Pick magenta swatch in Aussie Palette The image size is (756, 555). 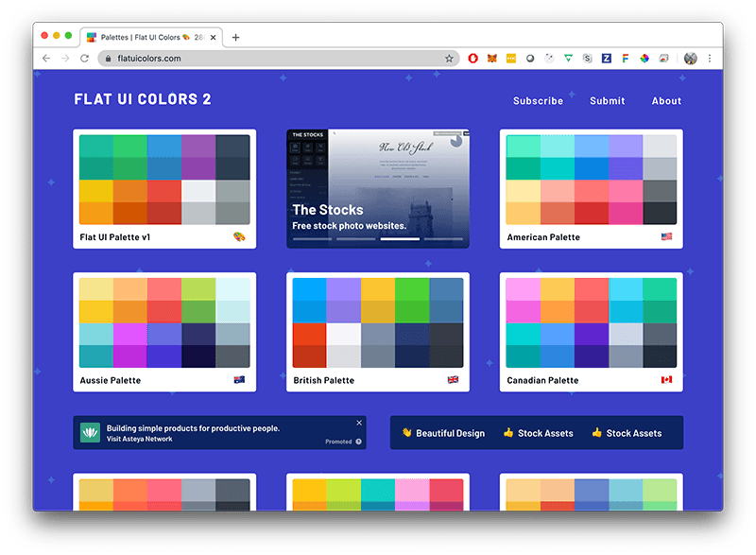(130, 356)
